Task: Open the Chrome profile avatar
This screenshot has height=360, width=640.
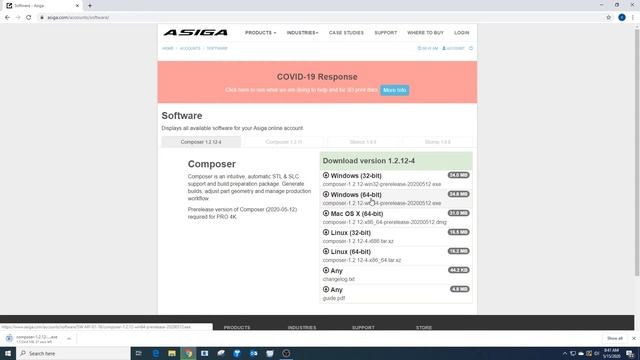Action: [622, 18]
